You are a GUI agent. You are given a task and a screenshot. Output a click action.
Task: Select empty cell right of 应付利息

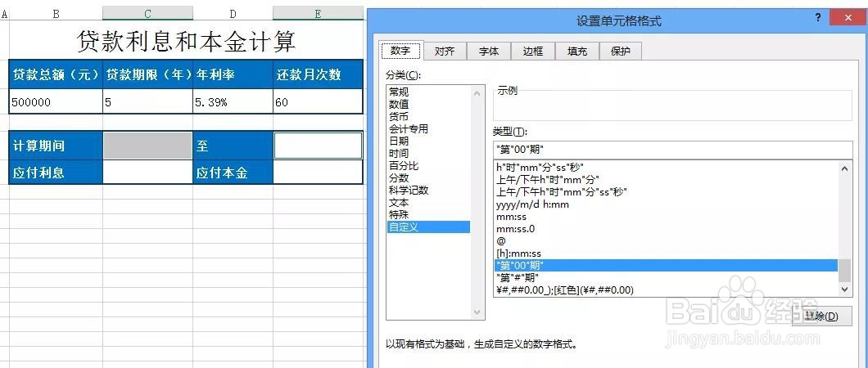(147, 173)
